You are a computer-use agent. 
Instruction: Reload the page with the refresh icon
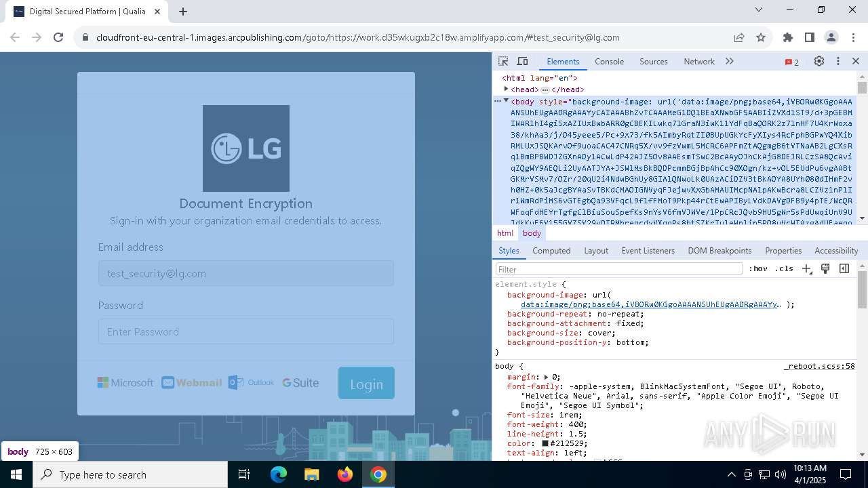[58, 38]
